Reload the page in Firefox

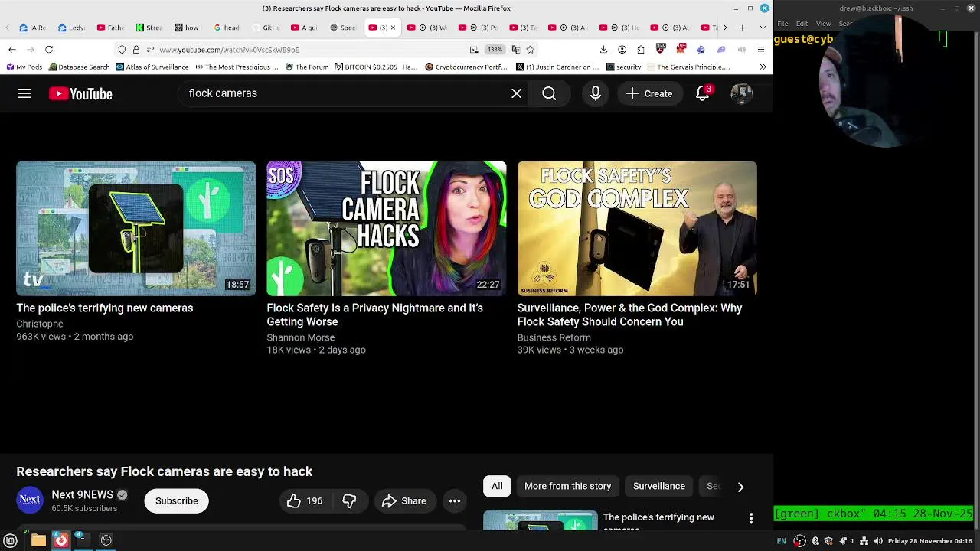(49, 49)
